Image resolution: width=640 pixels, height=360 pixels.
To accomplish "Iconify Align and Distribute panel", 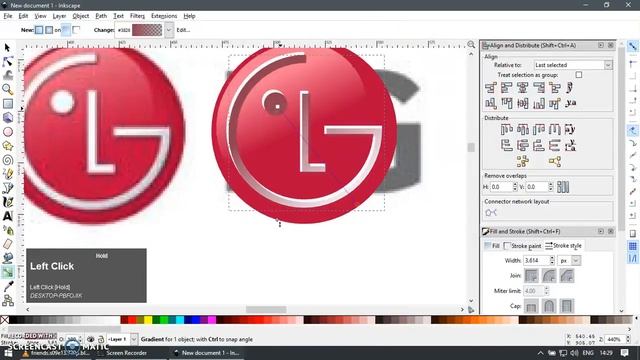I will (601, 45).
